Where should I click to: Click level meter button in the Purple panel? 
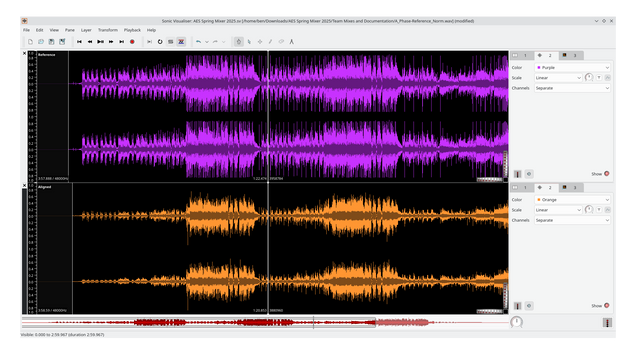click(518, 174)
